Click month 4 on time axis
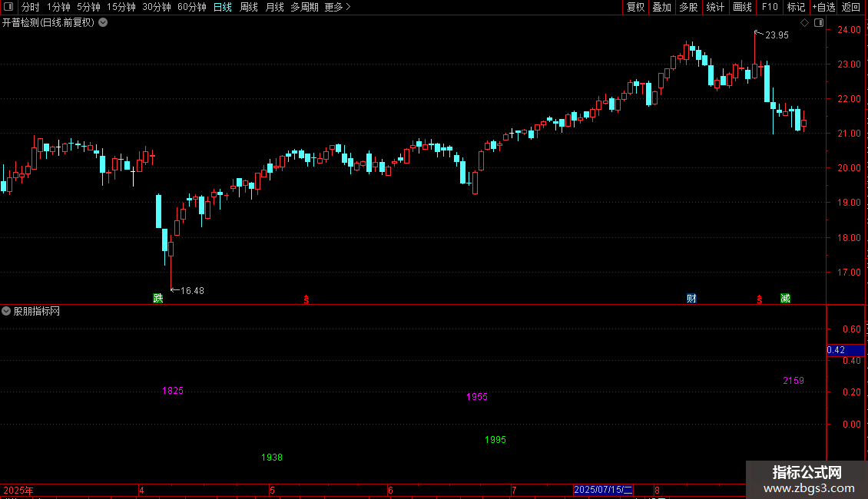This screenshot has height=499, width=868. pos(141,490)
